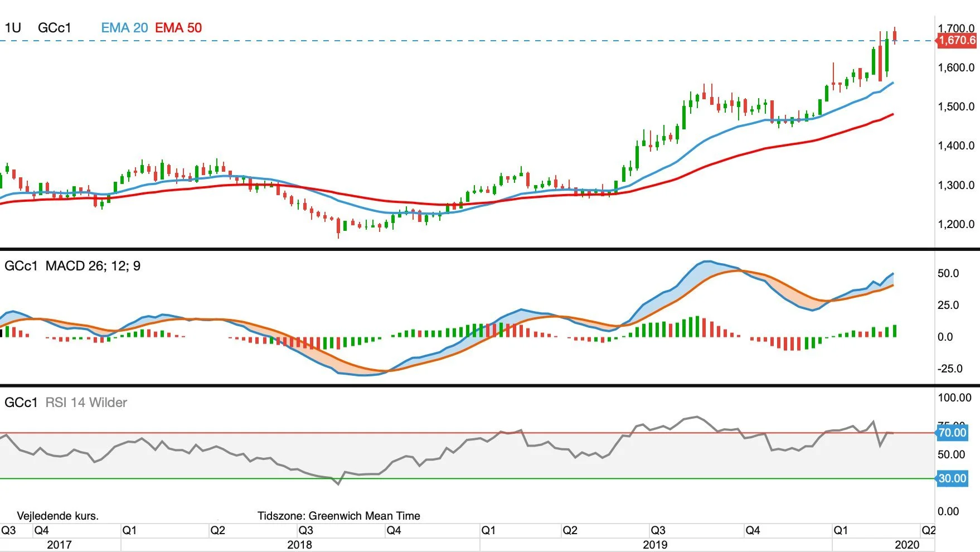Open the RSI 14 Wilder indicator label
The image size is (980, 552).
(86, 403)
